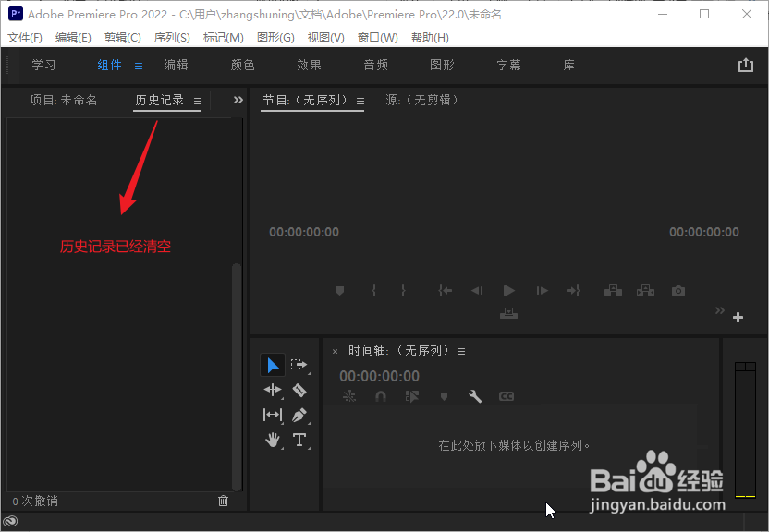Step forward one frame
The image size is (769, 532).
(542, 291)
